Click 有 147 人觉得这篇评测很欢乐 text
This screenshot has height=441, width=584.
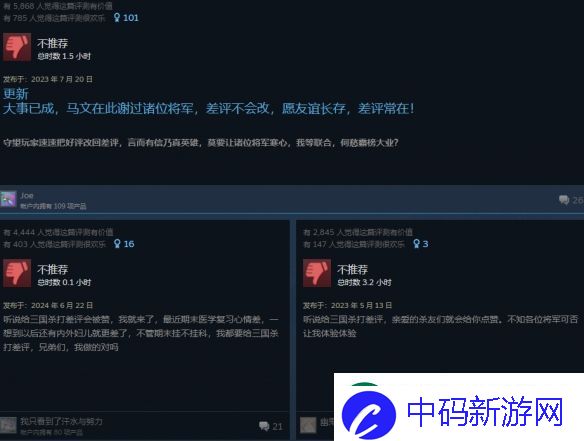pos(354,244)
